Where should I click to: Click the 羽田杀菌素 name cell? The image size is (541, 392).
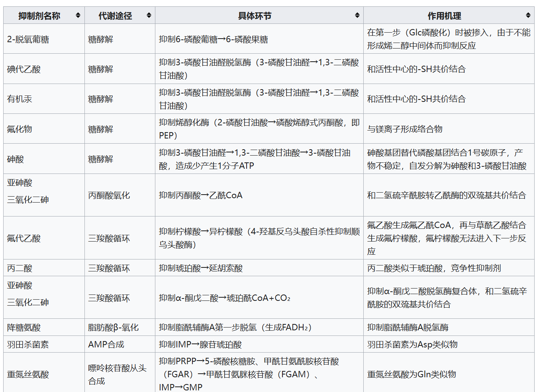click(28, 345)
